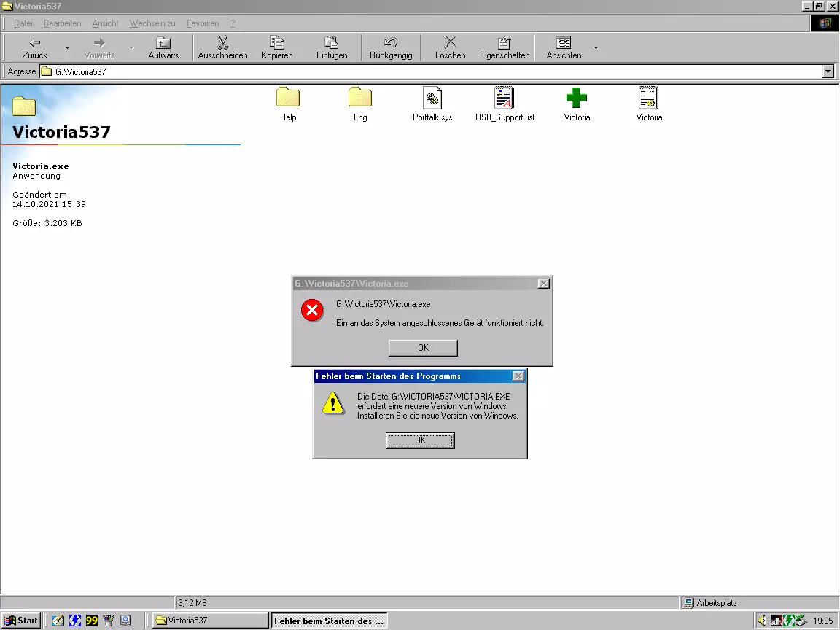The height and width of the screenshot is (630, 840).
Task: Click OK in device not working error
Action: pos(423,348)
